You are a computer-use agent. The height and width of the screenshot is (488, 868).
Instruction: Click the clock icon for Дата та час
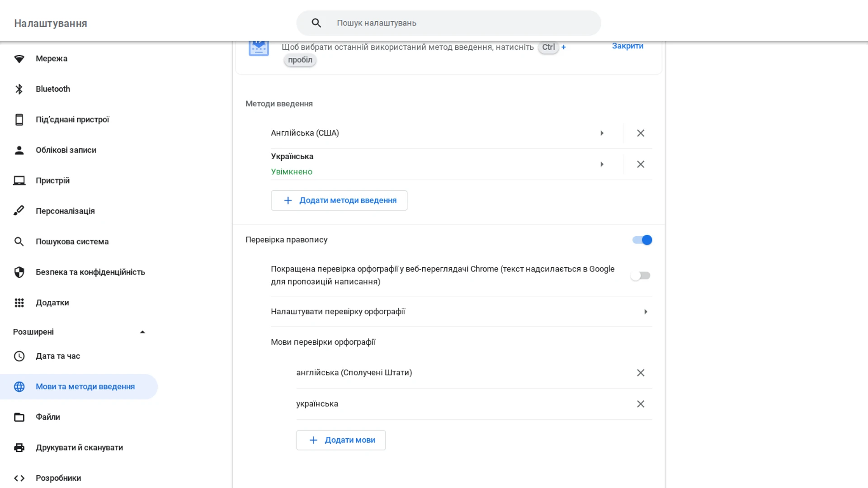click(19, 356)
